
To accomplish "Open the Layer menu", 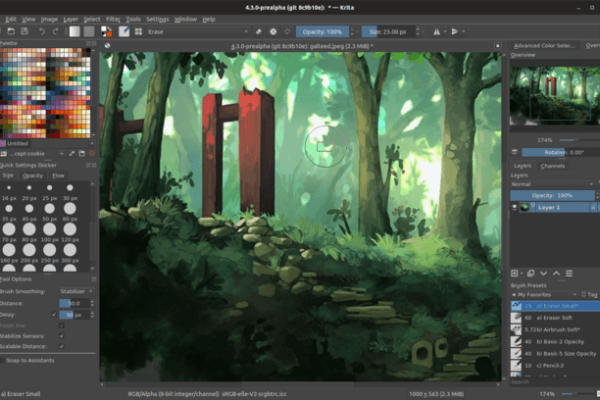I will [x=70, y=19].
